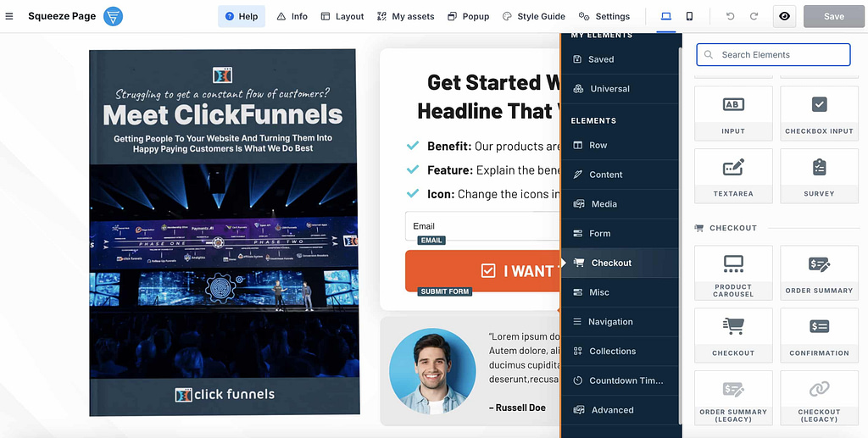
Task: Redo the last change
Action: [x=754, y=17]
